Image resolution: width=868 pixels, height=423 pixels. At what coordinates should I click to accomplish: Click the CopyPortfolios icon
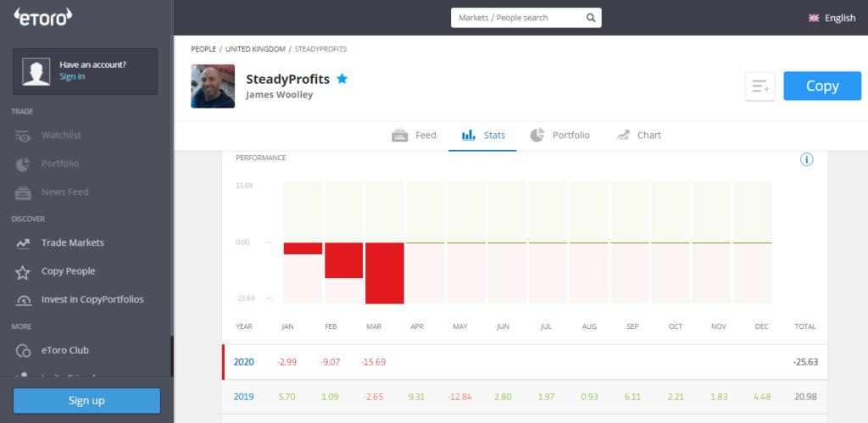23,300
